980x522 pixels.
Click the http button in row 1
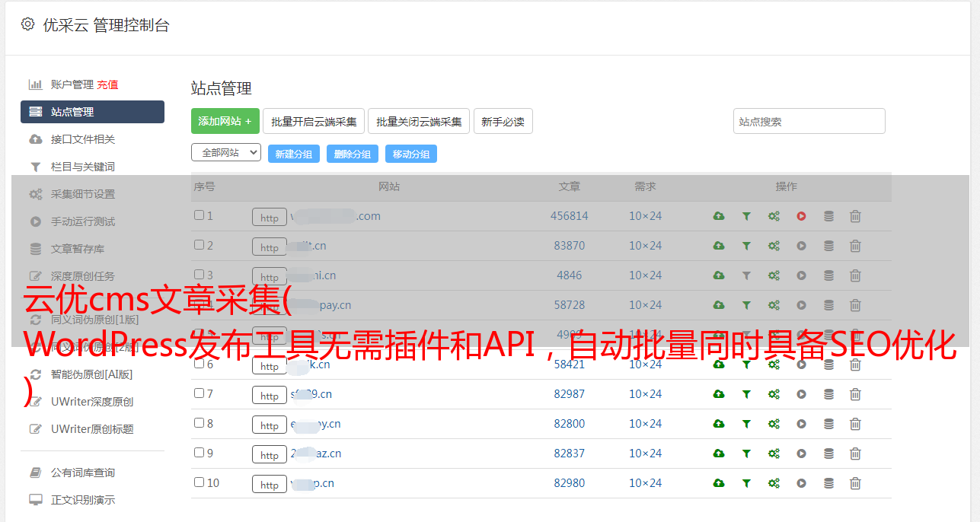point(270,217)
